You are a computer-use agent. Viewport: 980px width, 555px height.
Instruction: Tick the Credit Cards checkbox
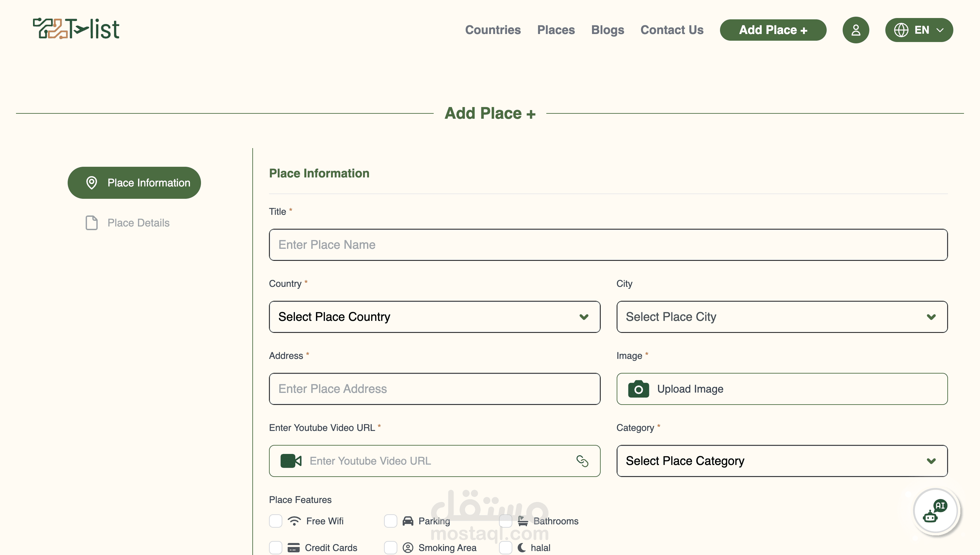point(275,547)
